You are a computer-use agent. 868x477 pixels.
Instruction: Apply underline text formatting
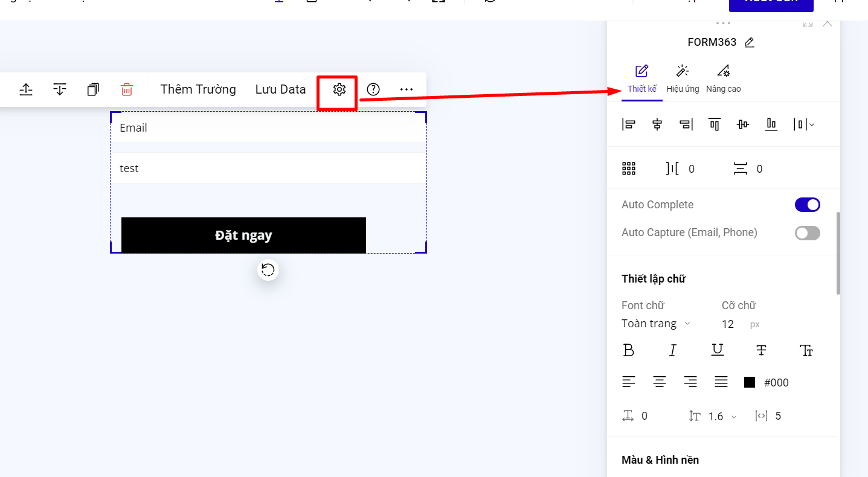[x=717, y=350]
